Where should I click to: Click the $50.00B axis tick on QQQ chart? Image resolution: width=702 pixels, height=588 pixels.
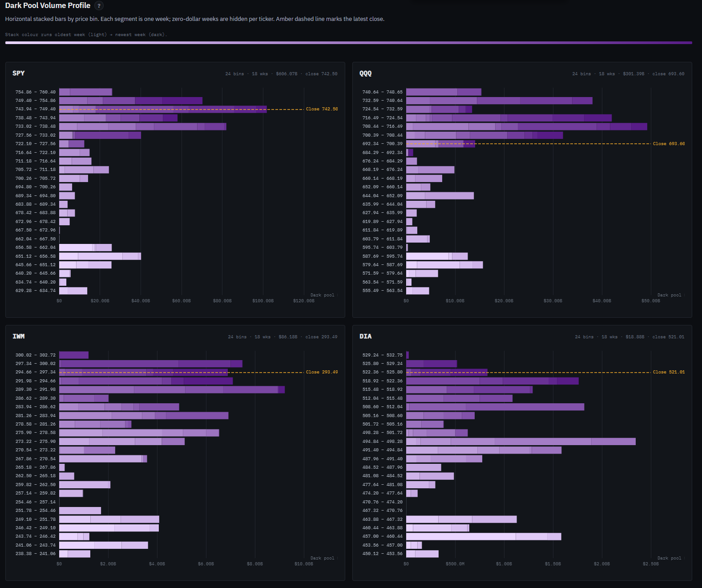click(x=651, y=301)
